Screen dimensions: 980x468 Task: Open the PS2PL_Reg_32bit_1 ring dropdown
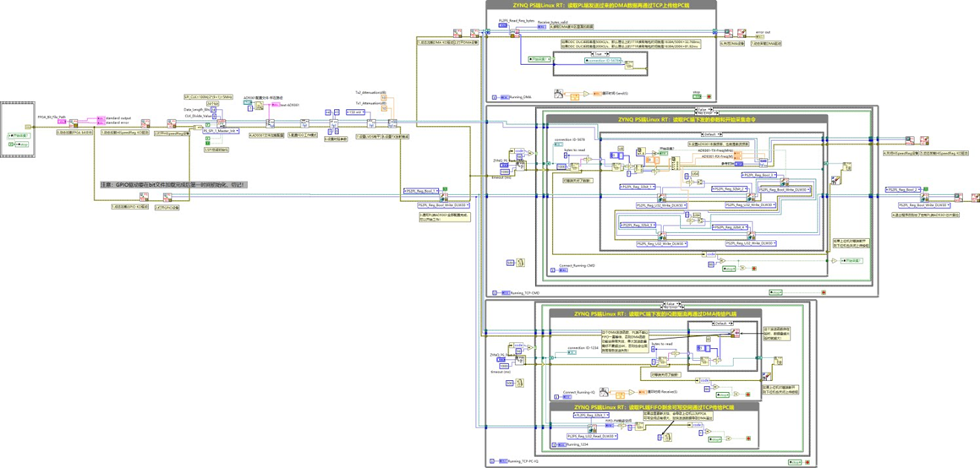pos(638,188)
